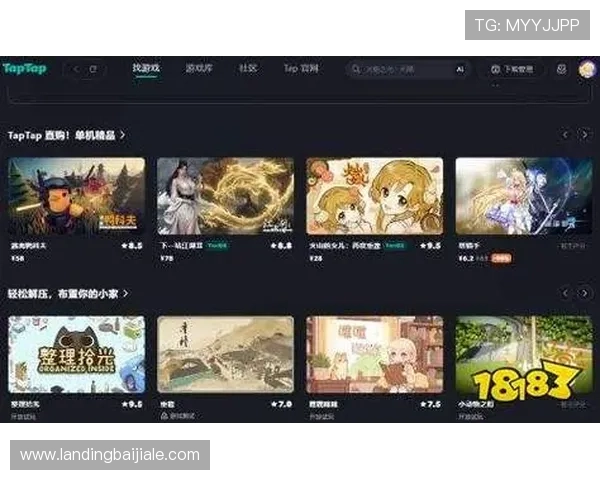Click the AI button inside the search bar
600x480 pixels.
click(x=460, y=69)
